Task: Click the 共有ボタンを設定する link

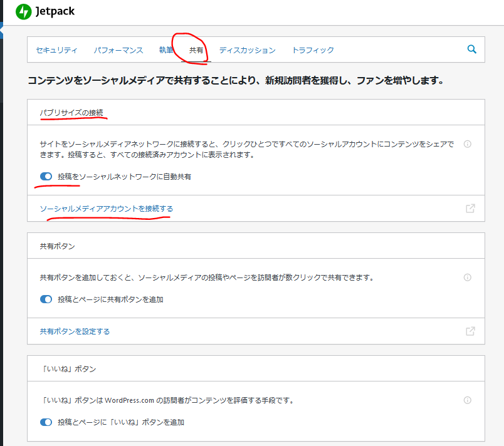Action: coord(75,331)
